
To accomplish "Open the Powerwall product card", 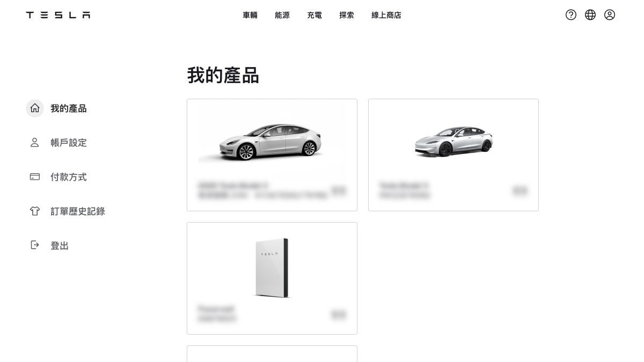I will point(272,278).
